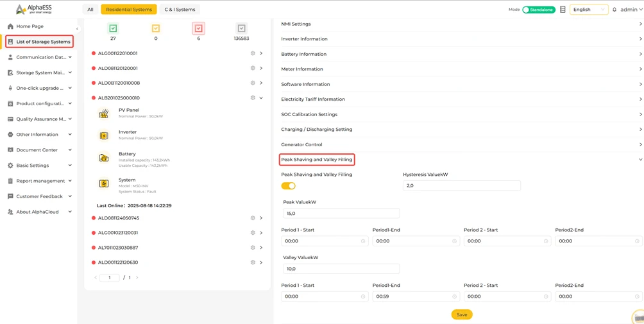Click the Inverter icon in system details

tap(104, 135)
